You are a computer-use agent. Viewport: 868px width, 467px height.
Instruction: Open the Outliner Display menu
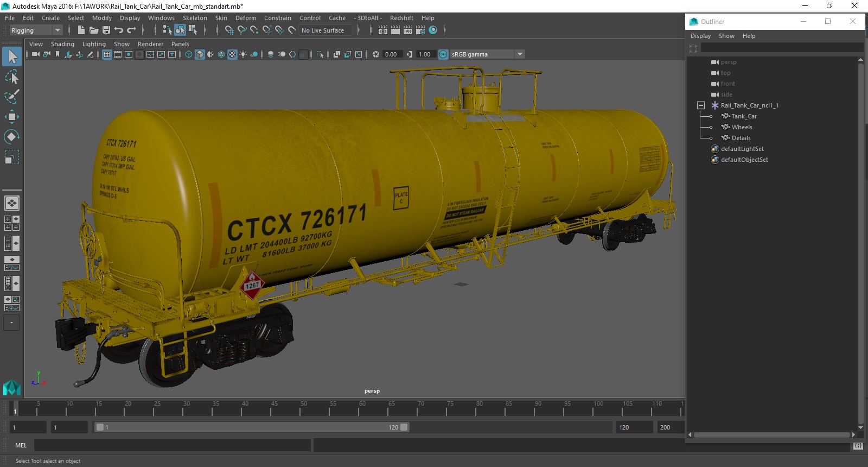pyautogui.click(x=700, y=36)
